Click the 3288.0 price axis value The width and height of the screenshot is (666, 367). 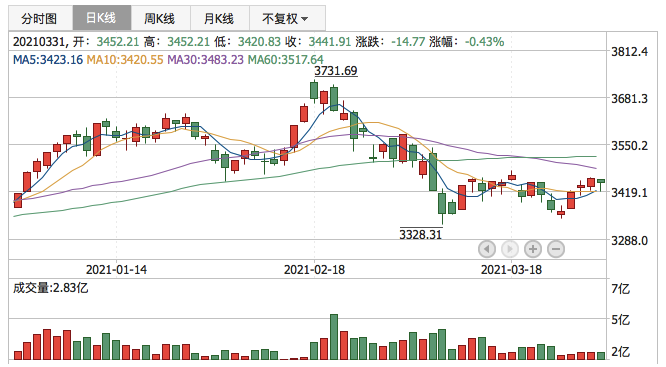tap(629, 241)
